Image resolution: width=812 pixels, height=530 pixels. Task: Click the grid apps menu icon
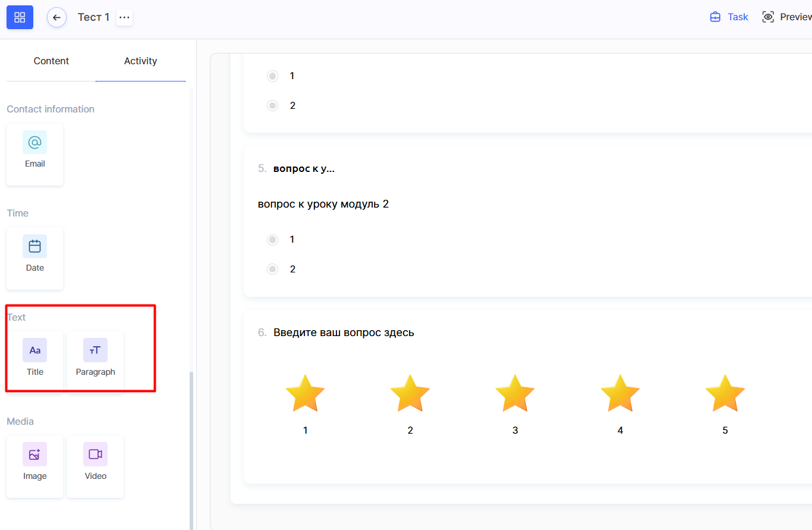point(20,17)
